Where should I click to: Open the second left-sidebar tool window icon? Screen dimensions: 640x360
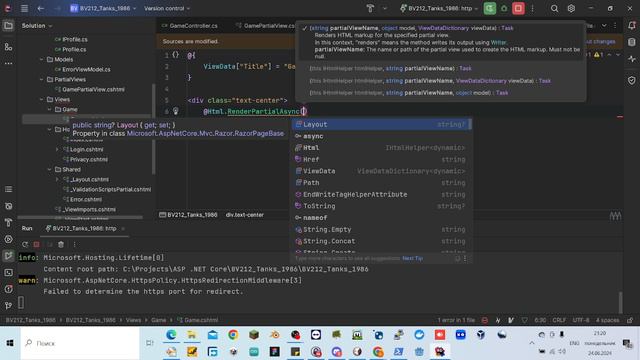coord(8,47)
